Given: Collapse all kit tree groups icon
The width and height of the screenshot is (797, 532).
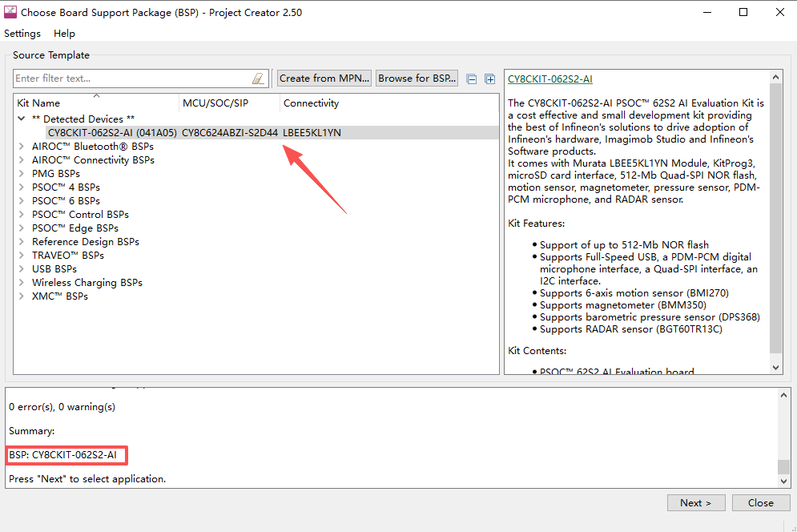Looking at the screenshot, I should coord(472,79).
